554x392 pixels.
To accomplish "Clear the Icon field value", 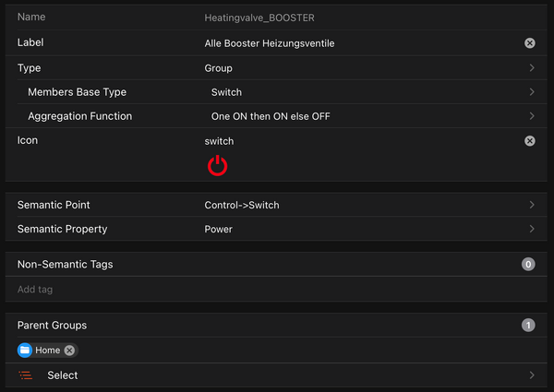I will click(x=530, y=141).
